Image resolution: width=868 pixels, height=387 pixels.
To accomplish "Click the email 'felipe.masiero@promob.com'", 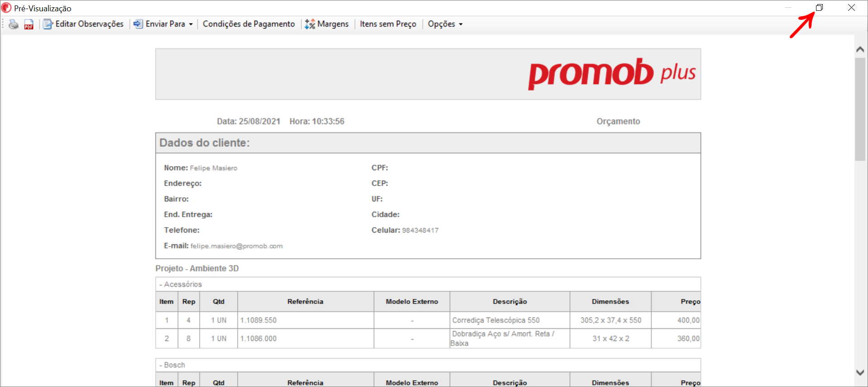I will (x=236, y=246).
